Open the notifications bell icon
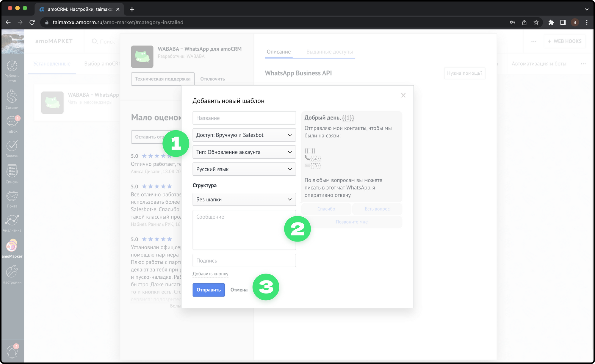Screen dimensions: 595x364 point(12,352)
